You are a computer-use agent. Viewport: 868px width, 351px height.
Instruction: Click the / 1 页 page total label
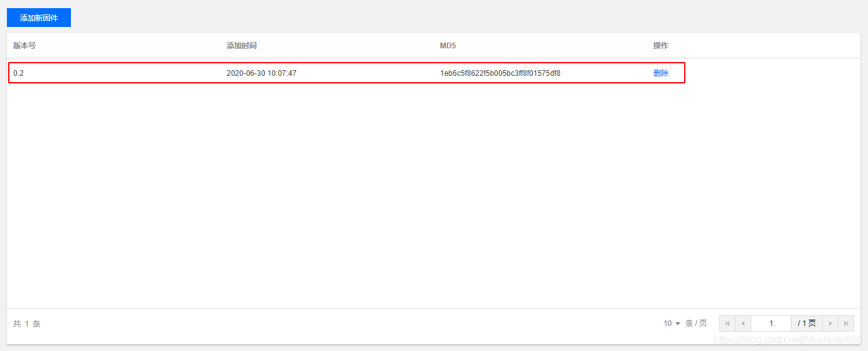pyautogui.click(x=807, y=323)
